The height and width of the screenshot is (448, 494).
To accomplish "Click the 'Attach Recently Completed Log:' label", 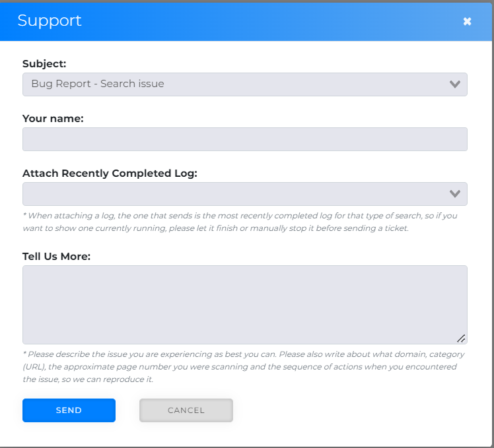I will click(110, 174).
